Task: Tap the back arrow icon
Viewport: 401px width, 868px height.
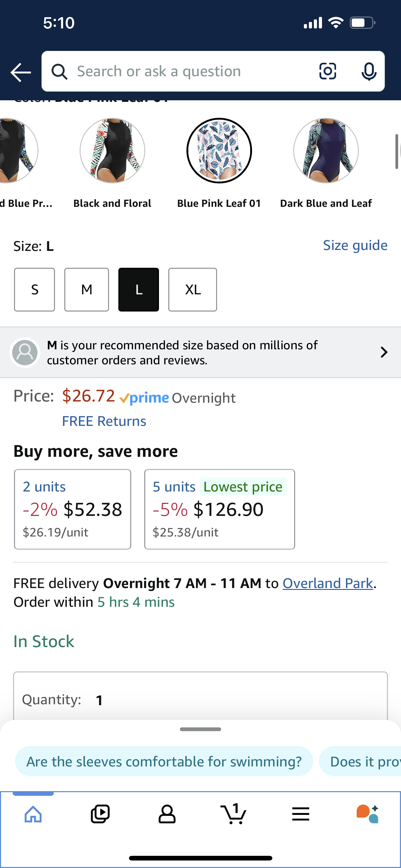Action: (x=21, y=72)
